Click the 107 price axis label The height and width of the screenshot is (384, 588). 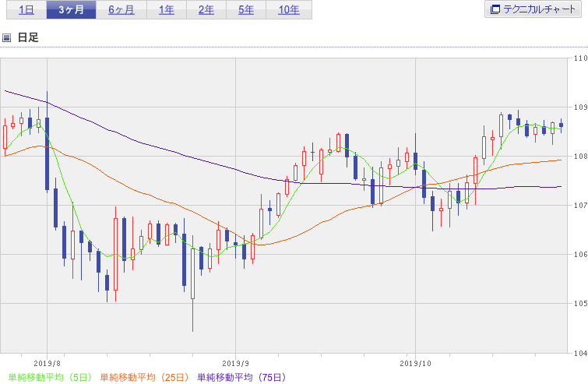pyautogui.click(x=580, y=206)
